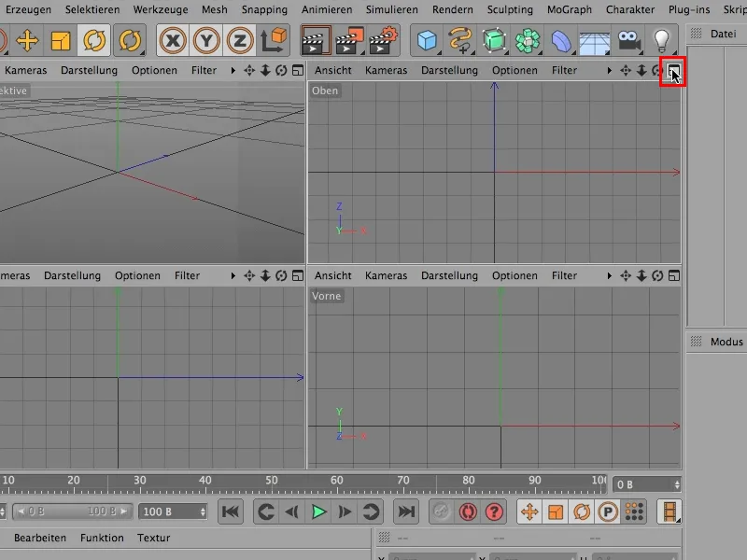747x560 pixels.
Task: Open Optionen menu in Vorne viewport
Action: pyautogui.click(x=514, y=275)
